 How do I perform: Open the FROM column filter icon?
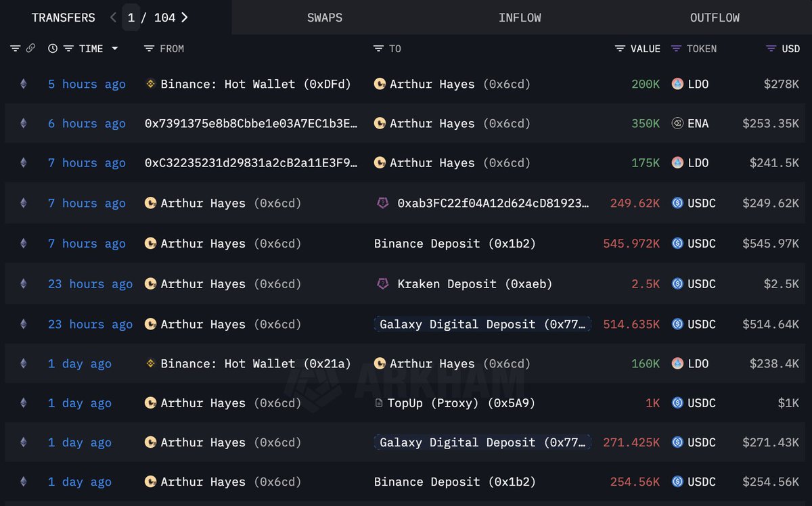click(x=149, y=49)
